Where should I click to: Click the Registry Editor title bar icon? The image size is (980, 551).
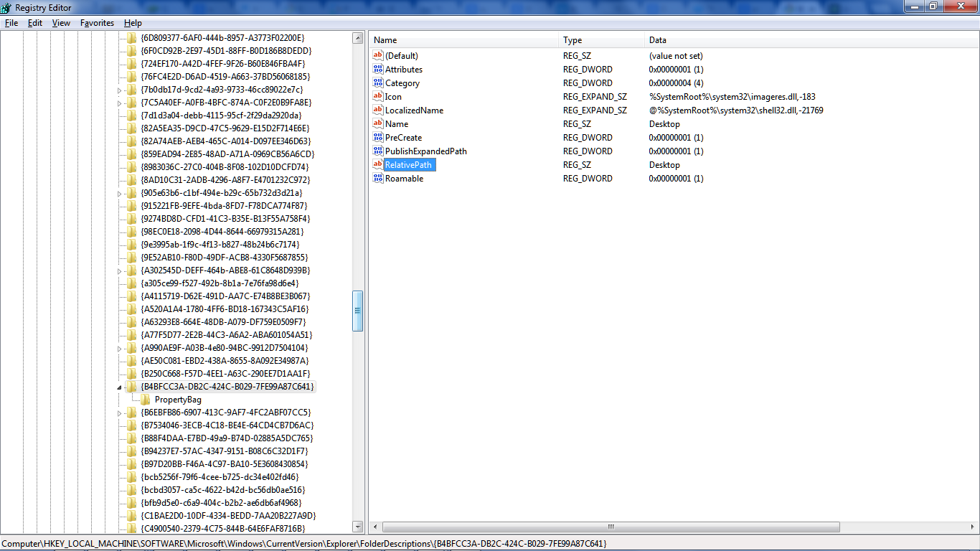point(7,6)
